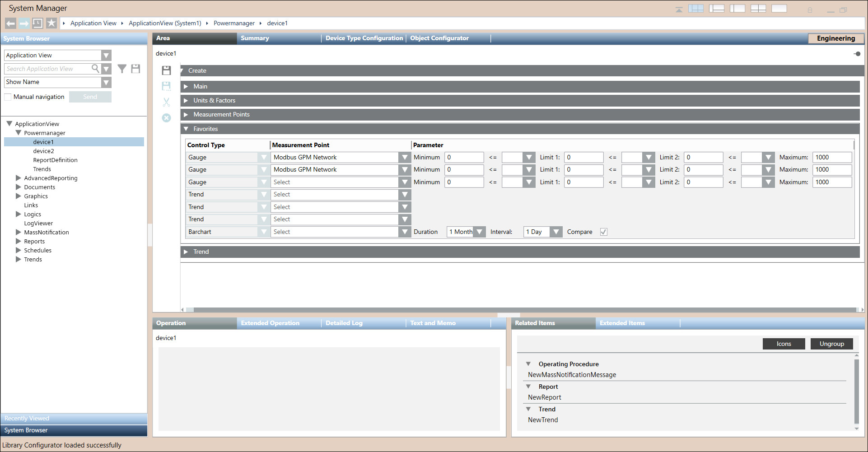Click the filter funnel icon in System Browser
This screenshot has width=868, height=452.
pos(122,69)
